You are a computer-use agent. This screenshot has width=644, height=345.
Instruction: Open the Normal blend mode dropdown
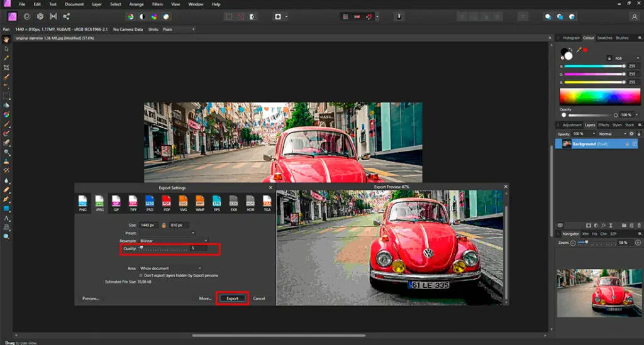pos(613,134)
